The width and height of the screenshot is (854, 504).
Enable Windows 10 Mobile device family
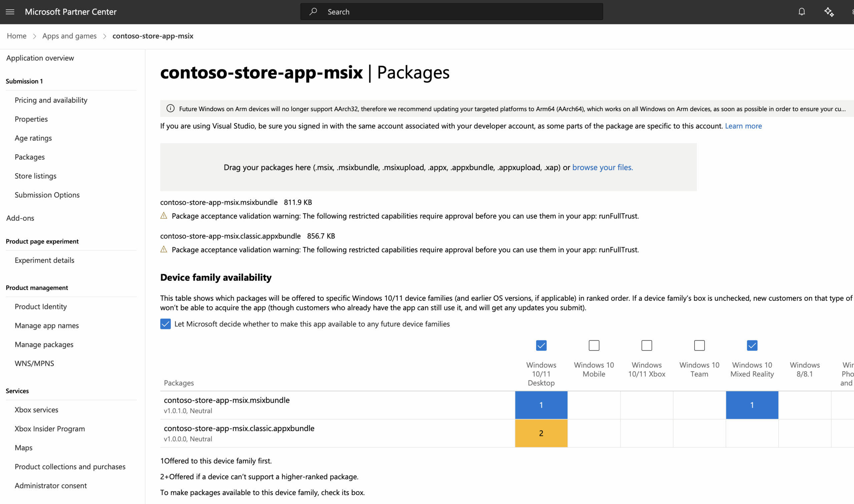594,345
